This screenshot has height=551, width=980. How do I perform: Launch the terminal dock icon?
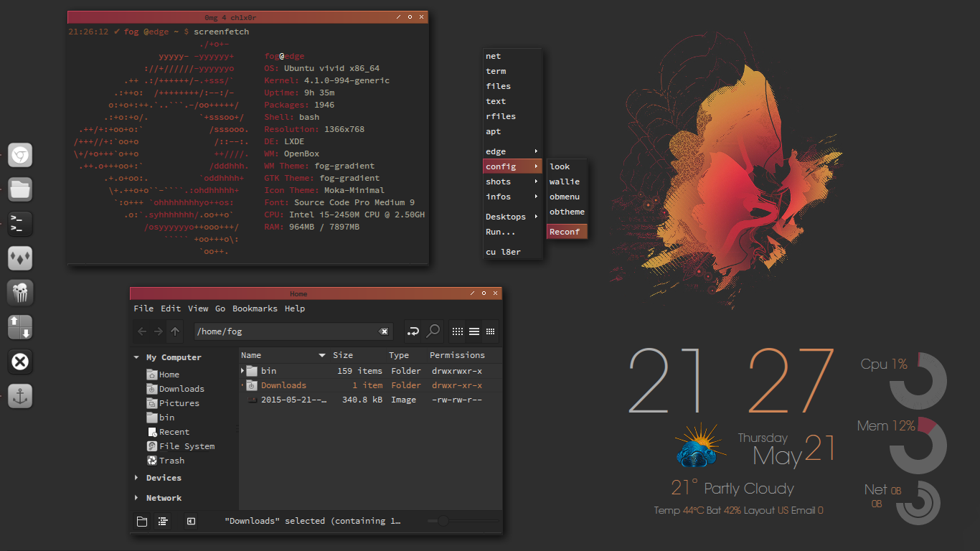pyautogui.click(x=20, y=224)
